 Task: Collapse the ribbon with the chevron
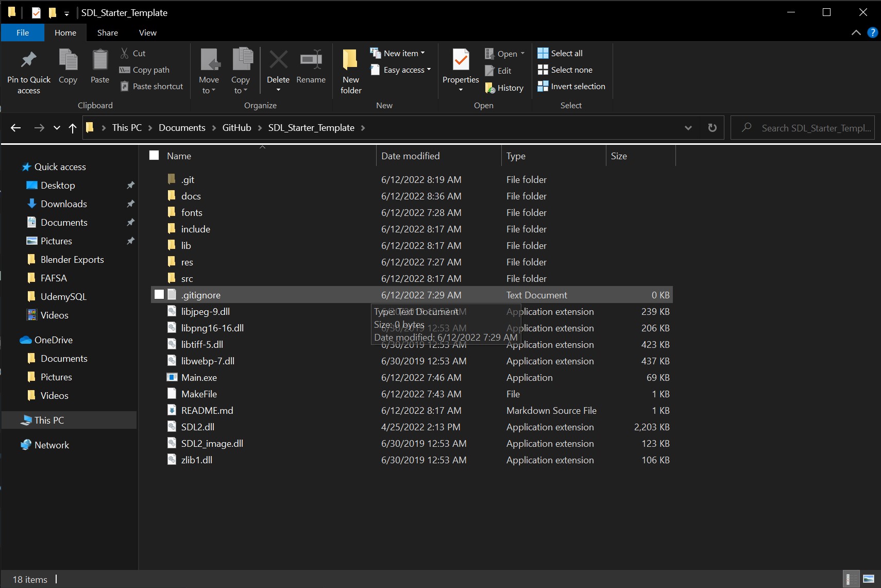click(856, 32)
